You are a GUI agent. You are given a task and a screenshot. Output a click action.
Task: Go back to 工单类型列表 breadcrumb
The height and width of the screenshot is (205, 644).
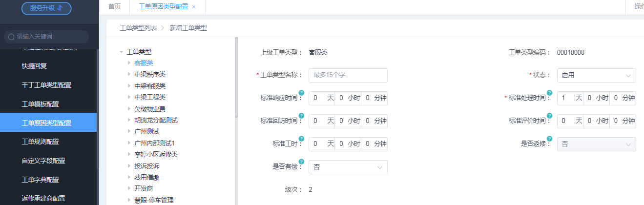(138, 28)
